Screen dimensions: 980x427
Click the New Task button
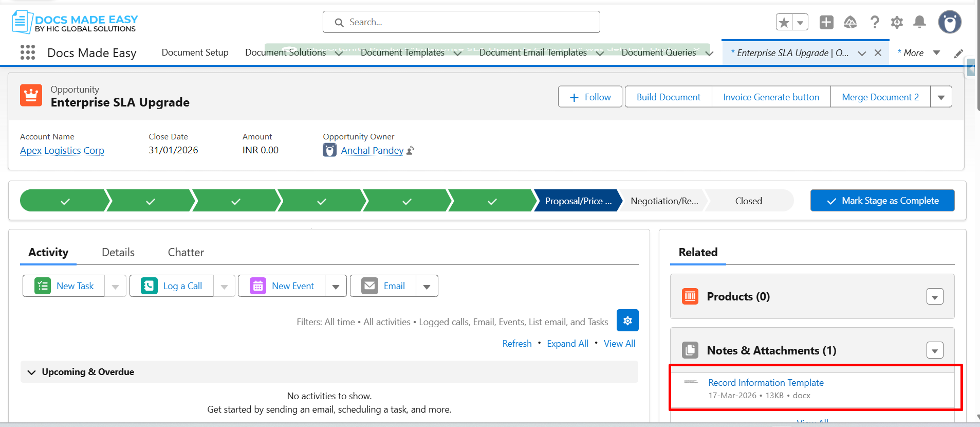64,286
